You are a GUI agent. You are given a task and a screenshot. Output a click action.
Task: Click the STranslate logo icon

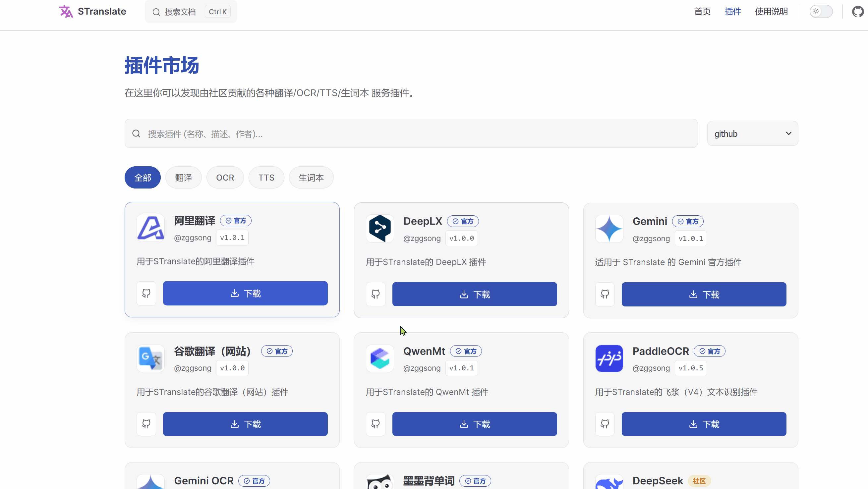66,12
